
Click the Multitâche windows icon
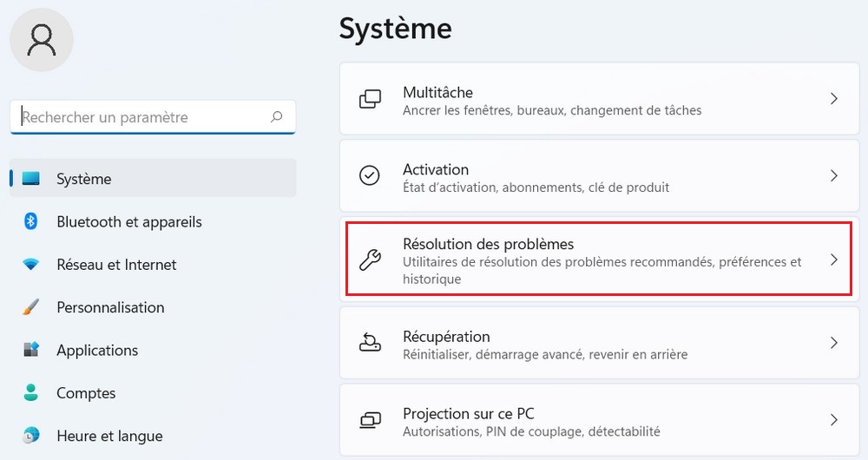coord(370,99)
